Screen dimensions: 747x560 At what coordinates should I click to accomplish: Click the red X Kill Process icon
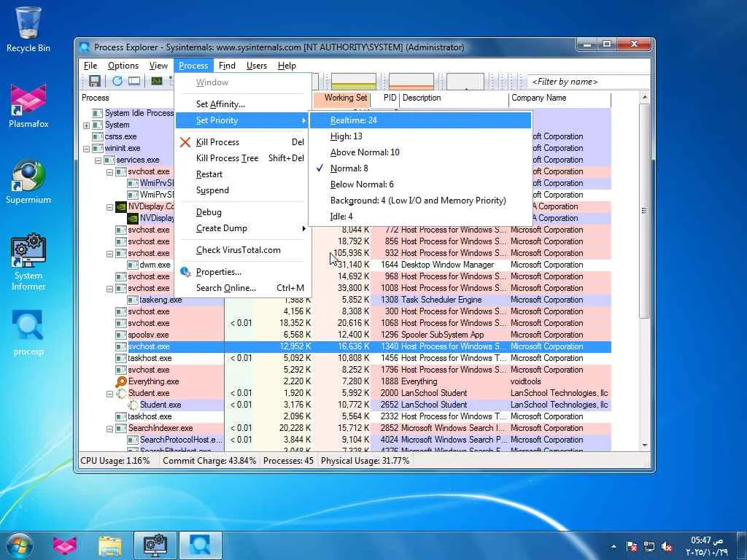point(185,142)
